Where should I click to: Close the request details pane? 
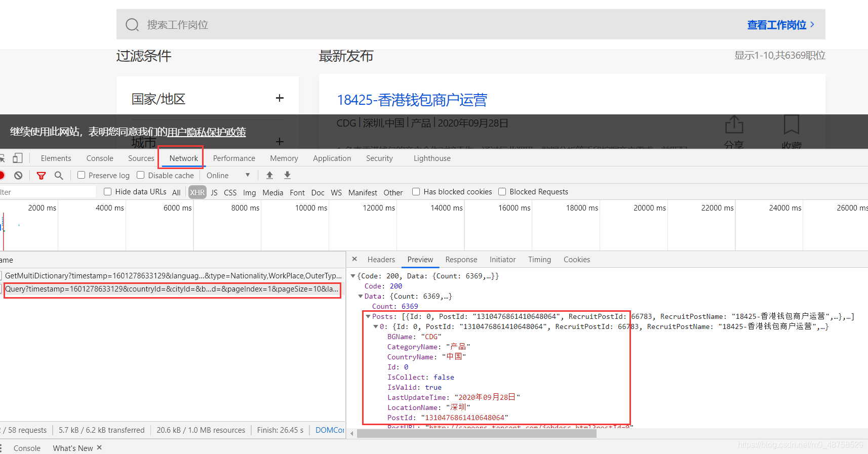354,259
